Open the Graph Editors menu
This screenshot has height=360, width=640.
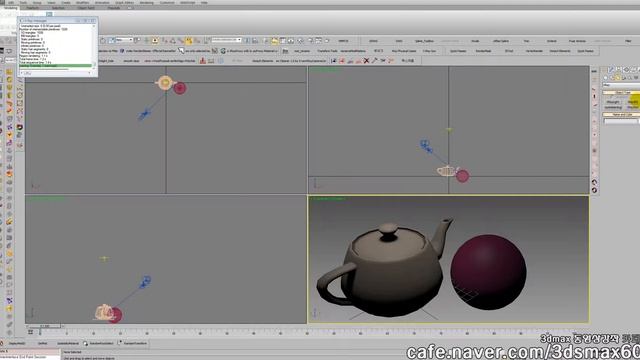pos(124,2)
